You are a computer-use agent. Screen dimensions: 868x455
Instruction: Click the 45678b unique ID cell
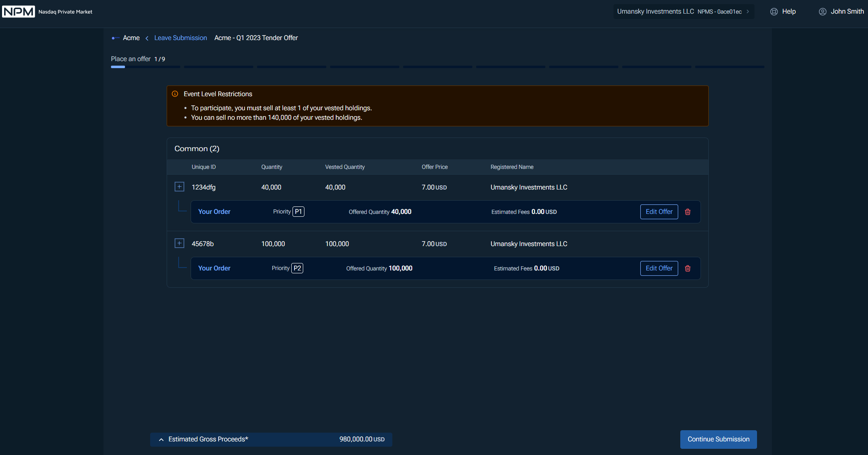tap(203, 244)
